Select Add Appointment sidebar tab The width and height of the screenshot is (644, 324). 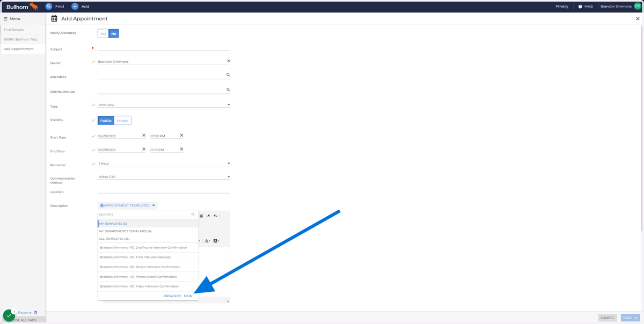pyautogui.click(x=23, y=49)
